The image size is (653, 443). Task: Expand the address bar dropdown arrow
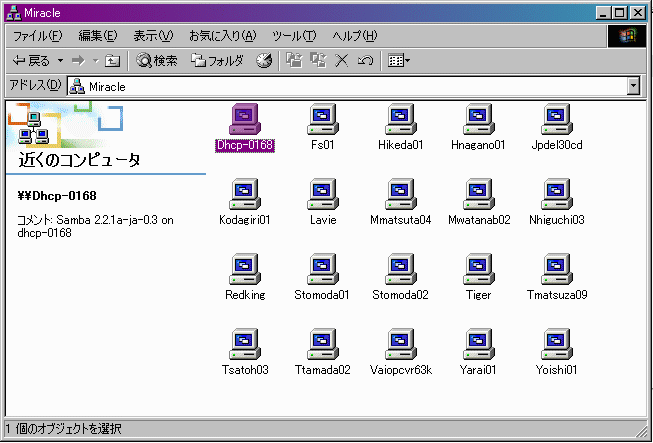tap(633, 87)
